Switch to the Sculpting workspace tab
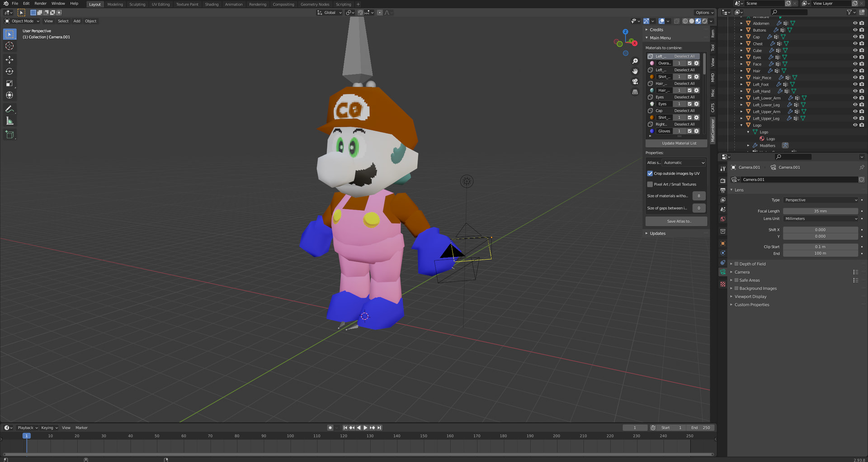 tap(137, 5)
